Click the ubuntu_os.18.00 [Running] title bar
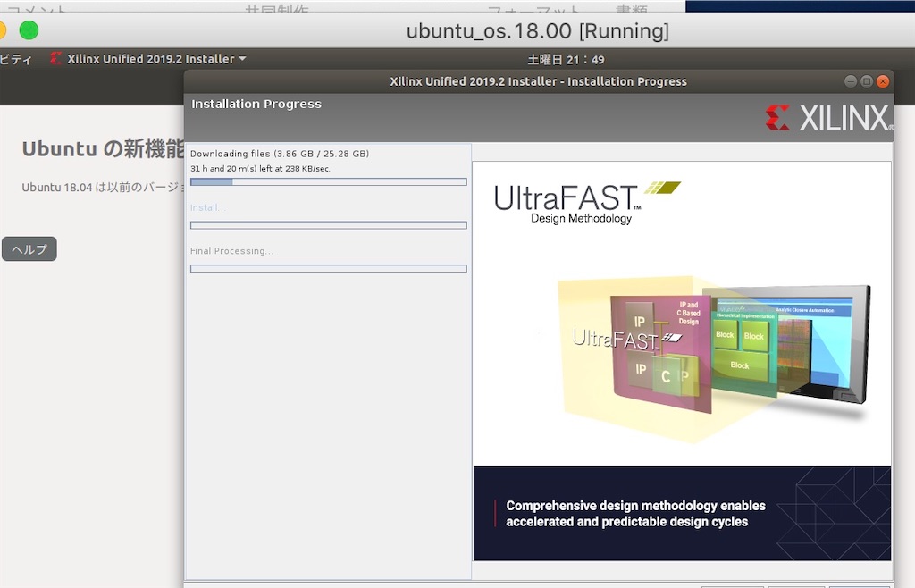915x588 pixels. pos(537,30)
